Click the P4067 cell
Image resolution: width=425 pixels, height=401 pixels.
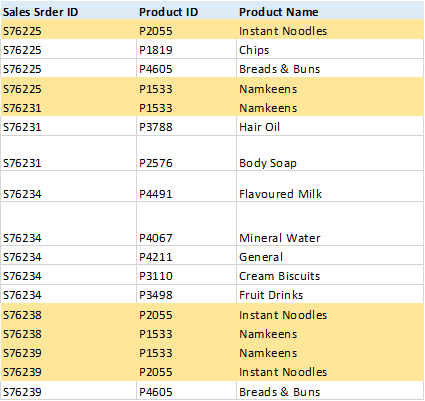(186, 224)
